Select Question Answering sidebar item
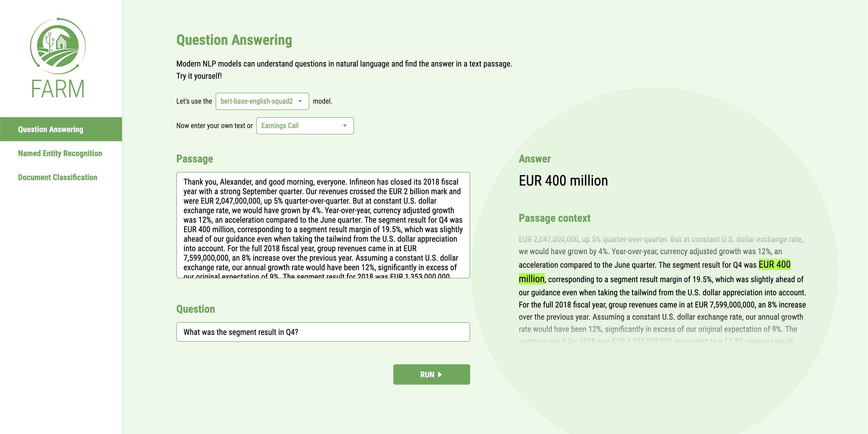Image resolution: width=868 pixels, height=434 pixels. [61, 129]
